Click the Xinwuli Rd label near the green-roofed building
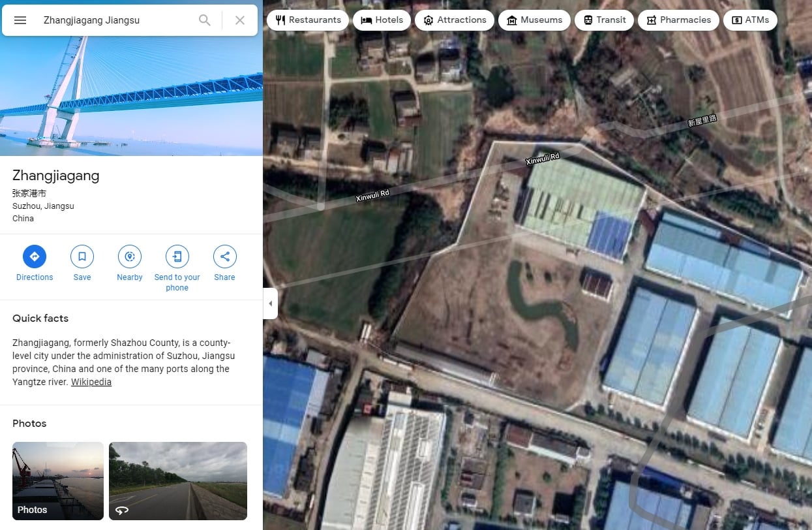 coord(543,159)
